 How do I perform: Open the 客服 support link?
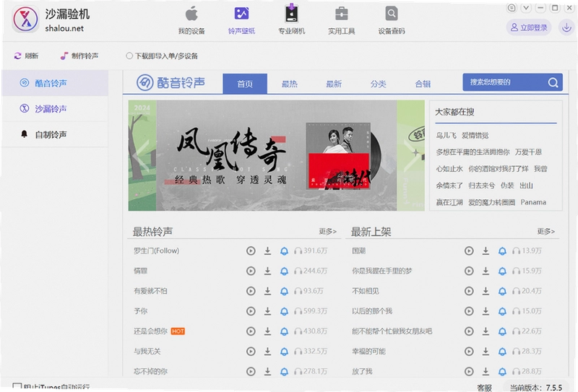coord(484,387)
